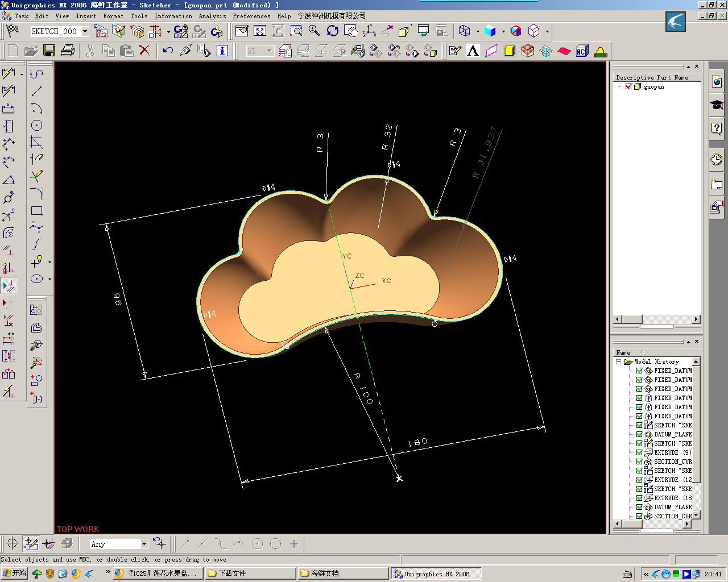Select the Zoom magnifier tool

tap(314, 31)
